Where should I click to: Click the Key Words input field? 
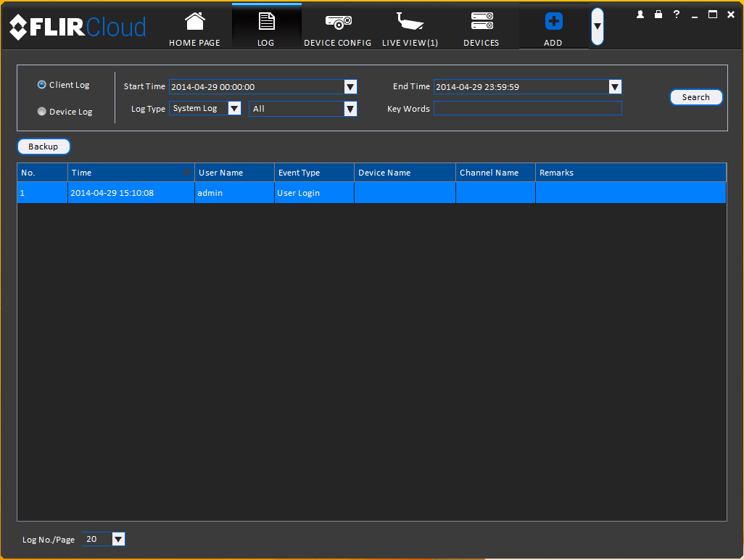[528, 108]
